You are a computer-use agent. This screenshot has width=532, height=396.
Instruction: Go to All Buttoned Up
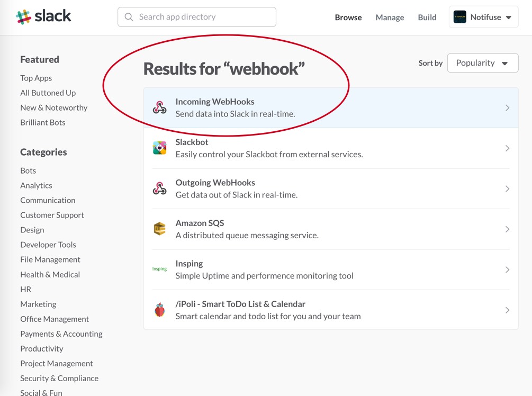(48, 93)
